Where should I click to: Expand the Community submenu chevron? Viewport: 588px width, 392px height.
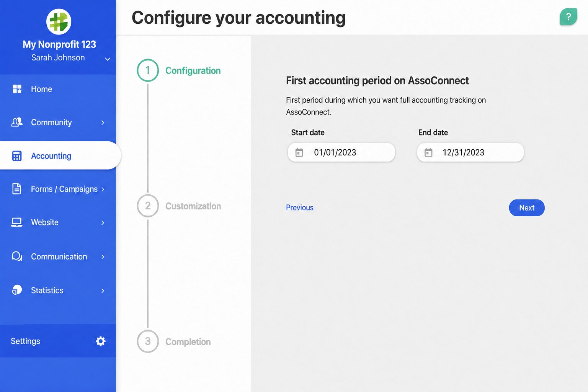(x=103, y=122)
